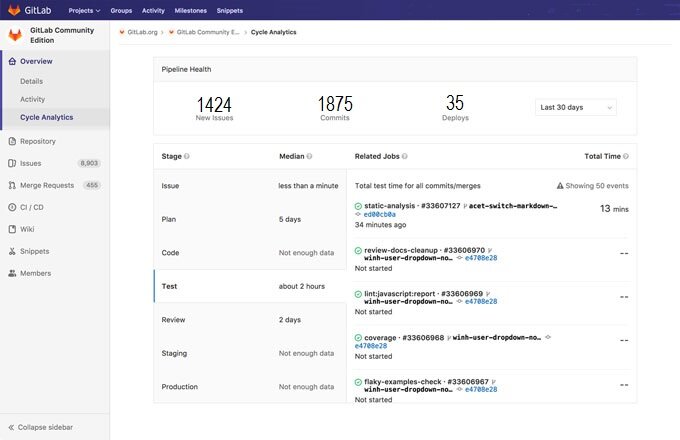The image size is (680, 440).
Task: Select the Review stage row
Action: point(250,320)
